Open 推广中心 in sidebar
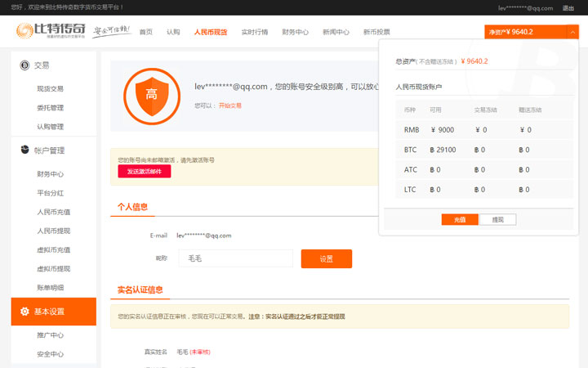The height and width of the screenshot is (368, 588). coord(51,335)
